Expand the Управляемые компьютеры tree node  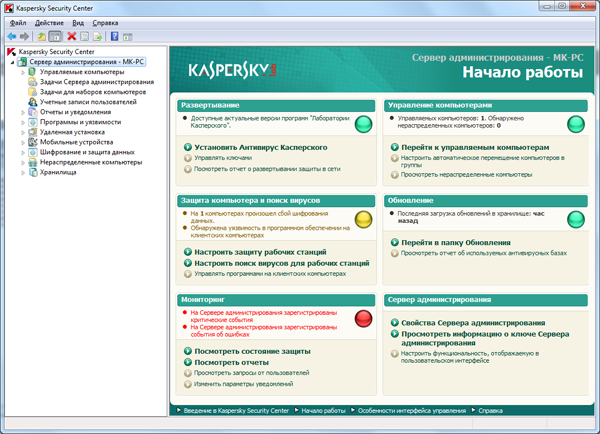[23, 72]
